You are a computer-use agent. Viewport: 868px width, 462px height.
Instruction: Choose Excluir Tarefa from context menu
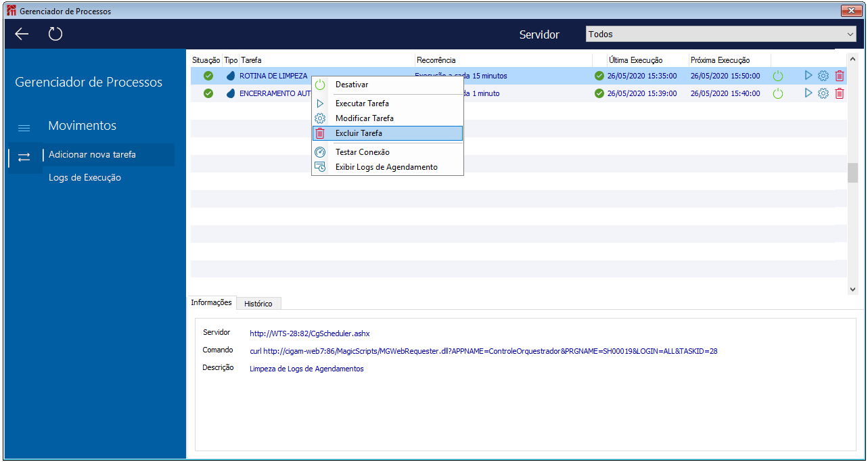359,133
